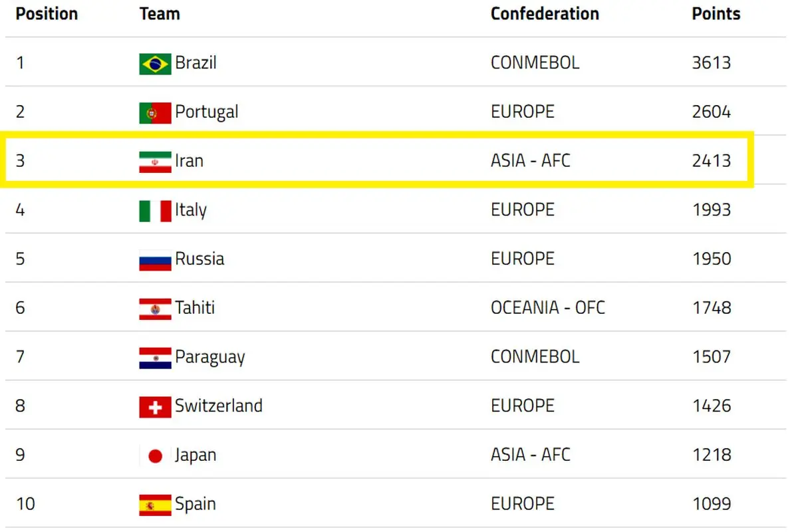The width and height of the screenshot is (798, 532).
Task: Select the Switzerland team name
Action: click(219, 406)
